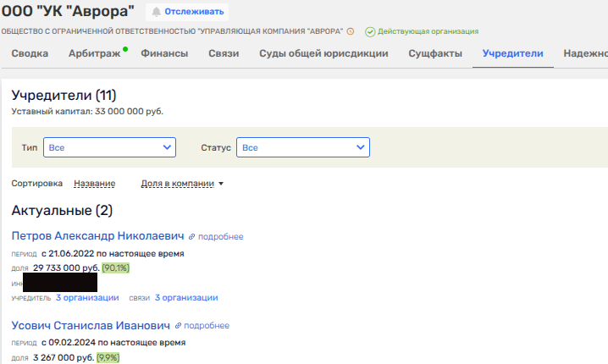Click the учредитель 3 организации link
The height and width of the screenshot is (364, 608).
click(87, 297)
